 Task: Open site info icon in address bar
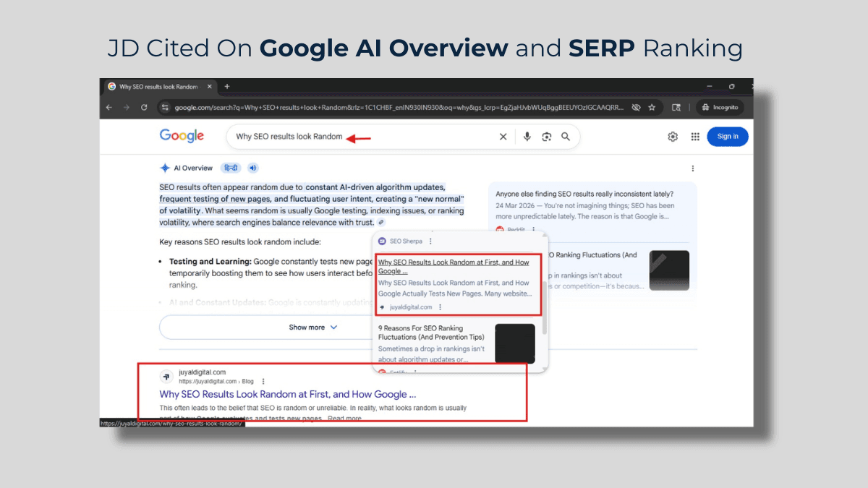coord(165,107)
